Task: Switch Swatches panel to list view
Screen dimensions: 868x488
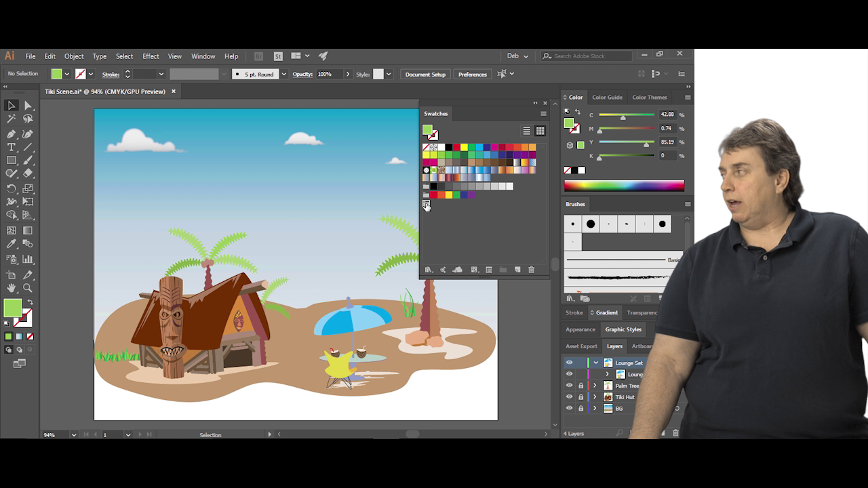Action: 526,131
